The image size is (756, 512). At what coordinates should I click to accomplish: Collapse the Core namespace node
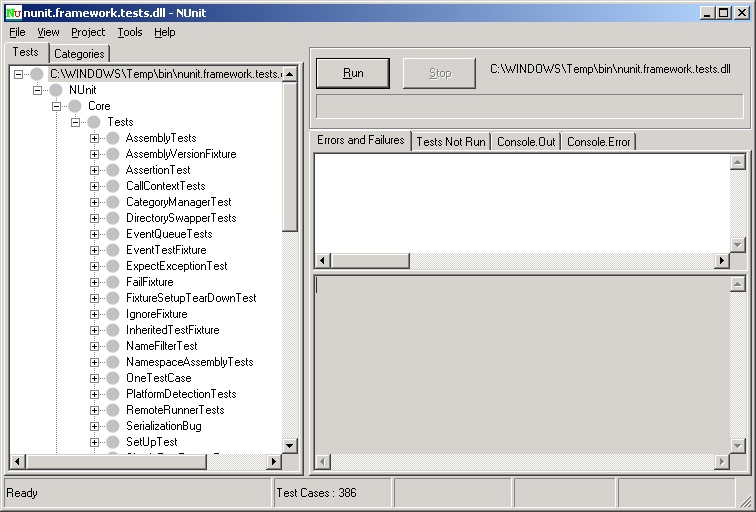56,106
